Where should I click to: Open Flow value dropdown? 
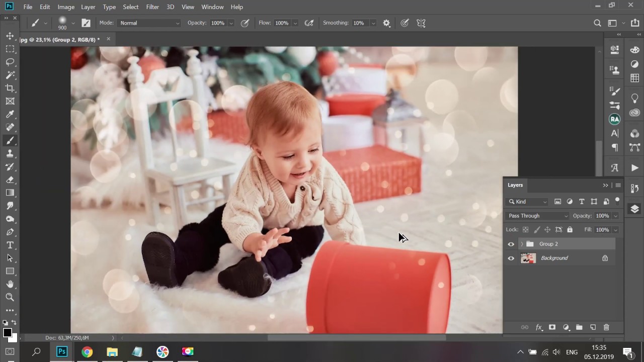(295, 23)
